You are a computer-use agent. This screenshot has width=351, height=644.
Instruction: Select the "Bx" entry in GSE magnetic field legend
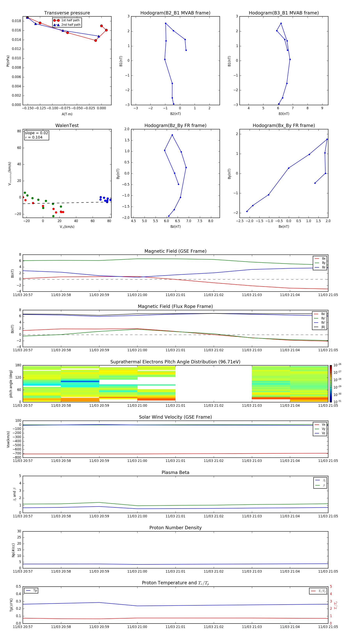click(x=320, y=259)
